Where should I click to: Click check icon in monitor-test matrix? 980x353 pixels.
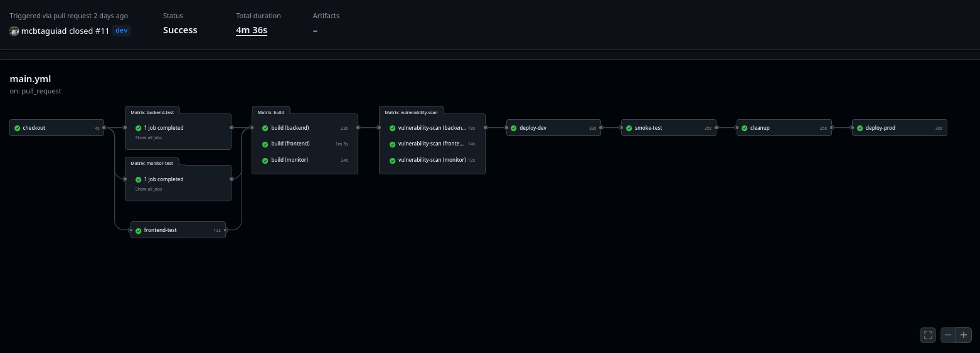139,179
